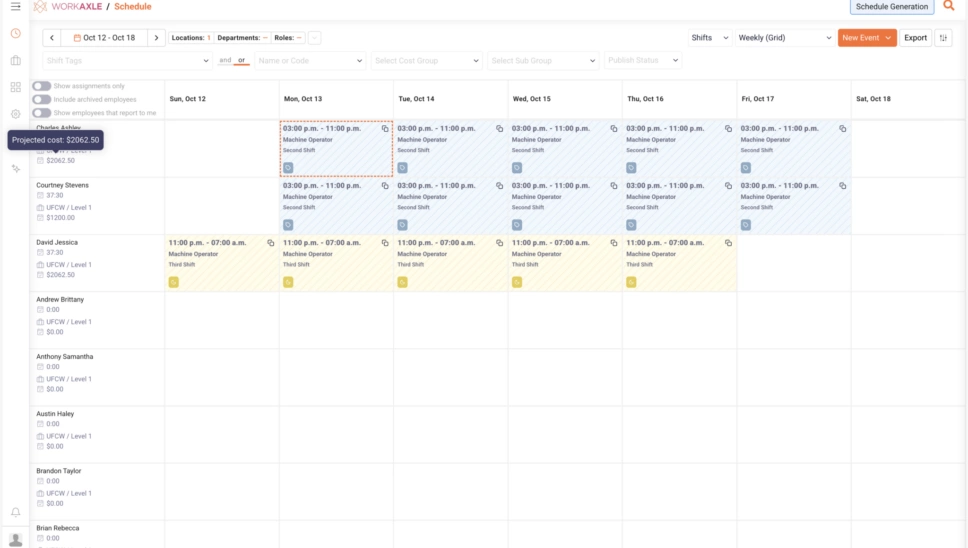Image resolution: width=968 pixels, height=548 pixels.
Task: Select David Jessica's Mon Oct 13 night shift
Action: click(336, 263)
